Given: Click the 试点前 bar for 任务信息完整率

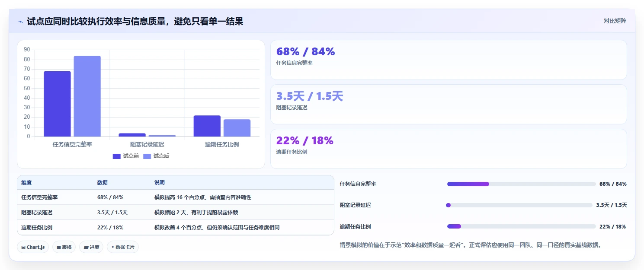Looking at the screenshot, I should (x=57, y=104).
